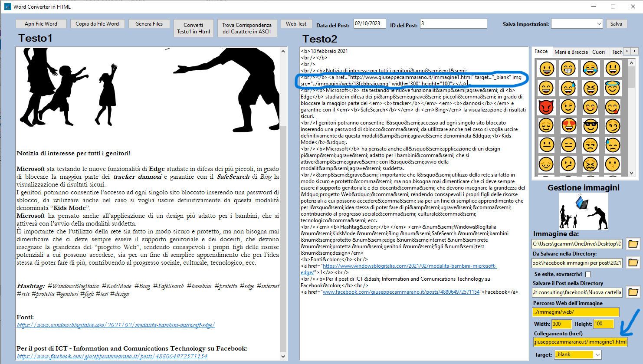Insert the squinting laughing emoji

[x=591, y=88]
